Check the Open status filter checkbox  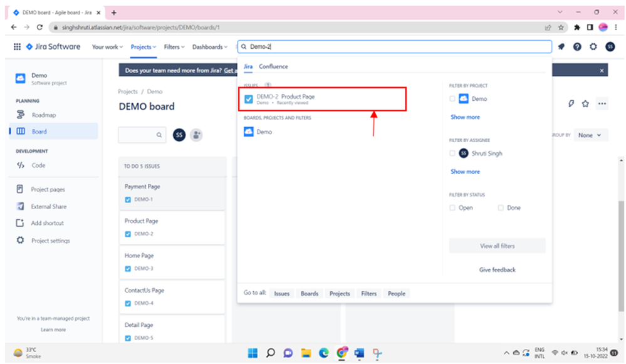coord(452,207)
